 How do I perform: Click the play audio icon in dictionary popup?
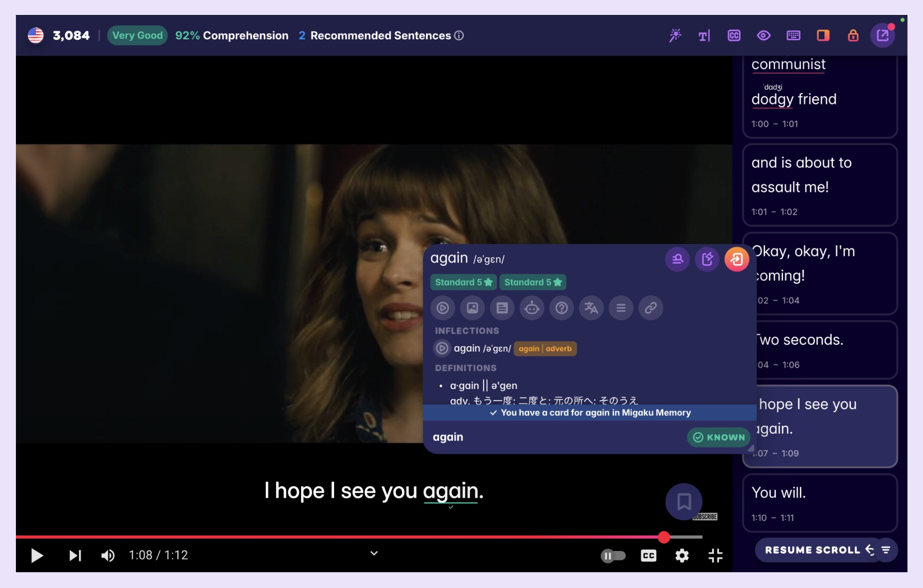[x=443, y=308]
